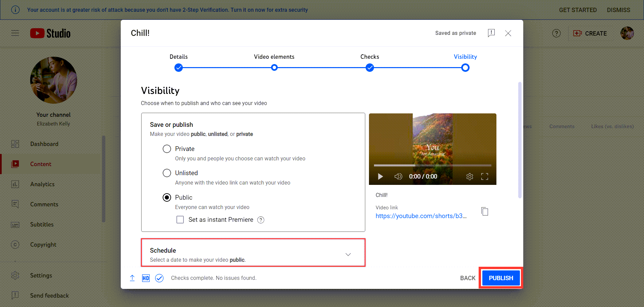Click the HD quality icon near checks status
This screenshot has width=644, height=307.
point(146,278)
